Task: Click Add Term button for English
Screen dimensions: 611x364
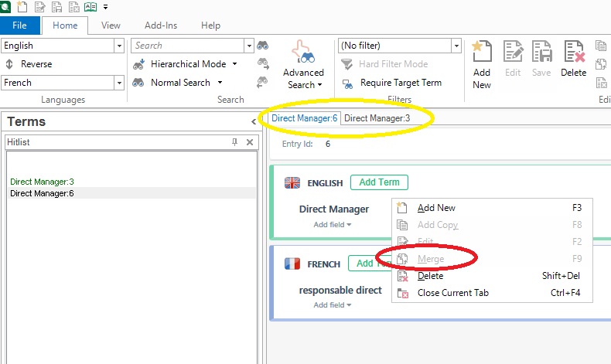Action: click(x=379, y=182)
